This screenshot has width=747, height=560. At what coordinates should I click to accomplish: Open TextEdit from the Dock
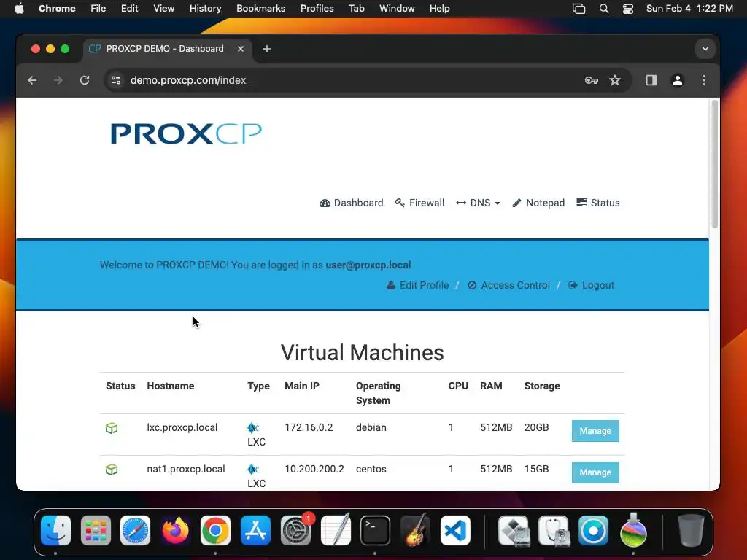tap(336, 531)
